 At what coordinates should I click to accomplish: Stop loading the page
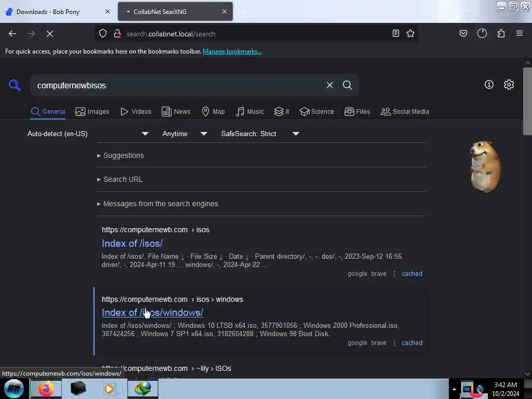click(49, 34)
